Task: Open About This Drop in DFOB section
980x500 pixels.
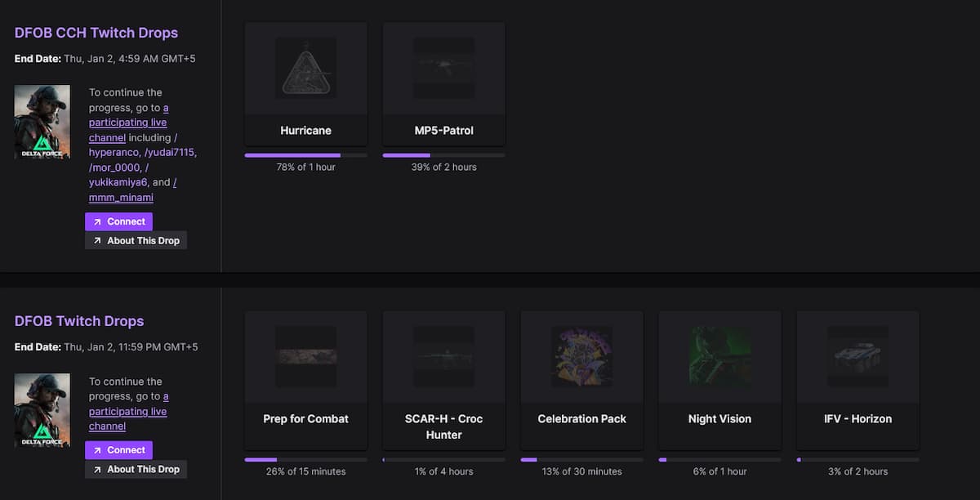Action: pos(136,469)
